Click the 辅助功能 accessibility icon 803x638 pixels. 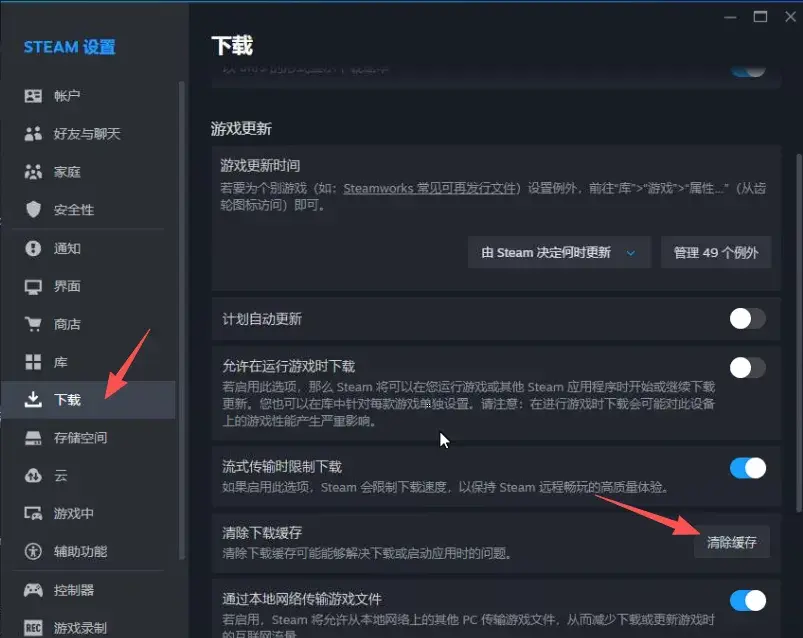pos(33,551)
